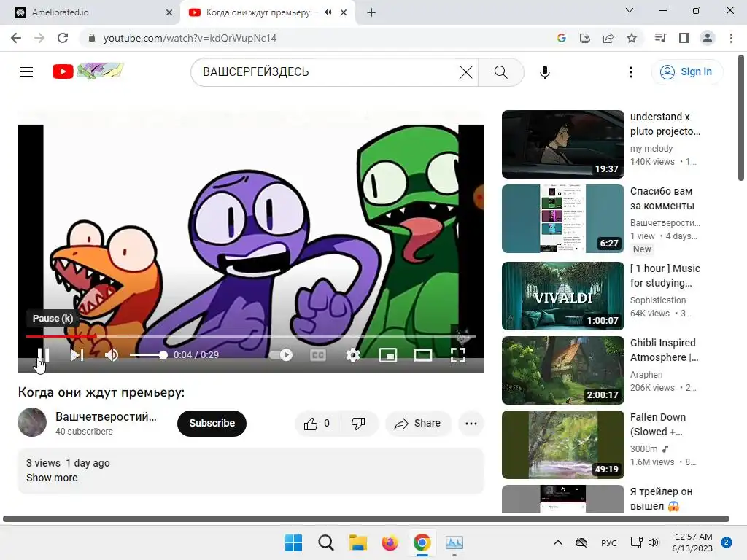Install app icon in address bar
The image size is (747, 560).
point(585,38)
